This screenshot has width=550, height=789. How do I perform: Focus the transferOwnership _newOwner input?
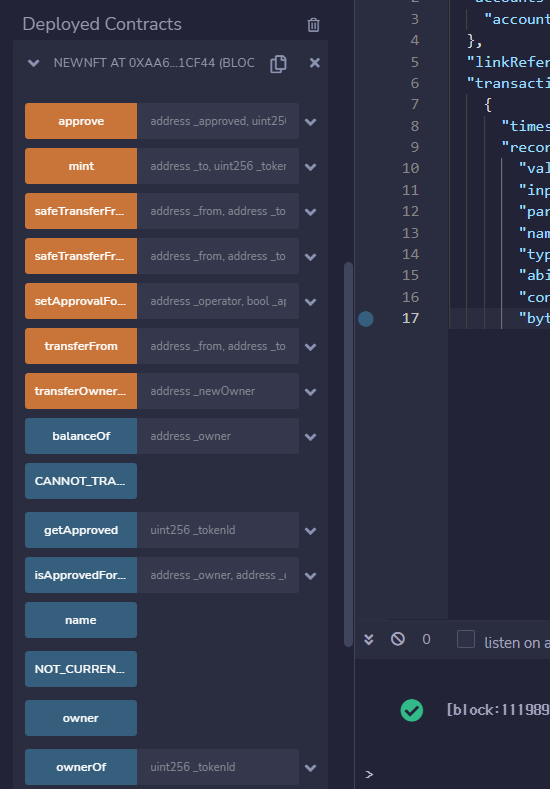tap(218, 391)
